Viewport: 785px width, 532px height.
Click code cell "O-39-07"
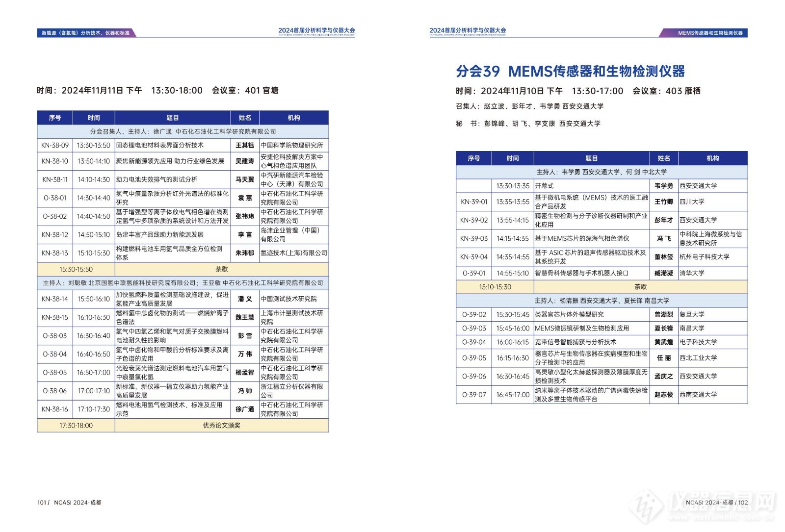(474, 395)
